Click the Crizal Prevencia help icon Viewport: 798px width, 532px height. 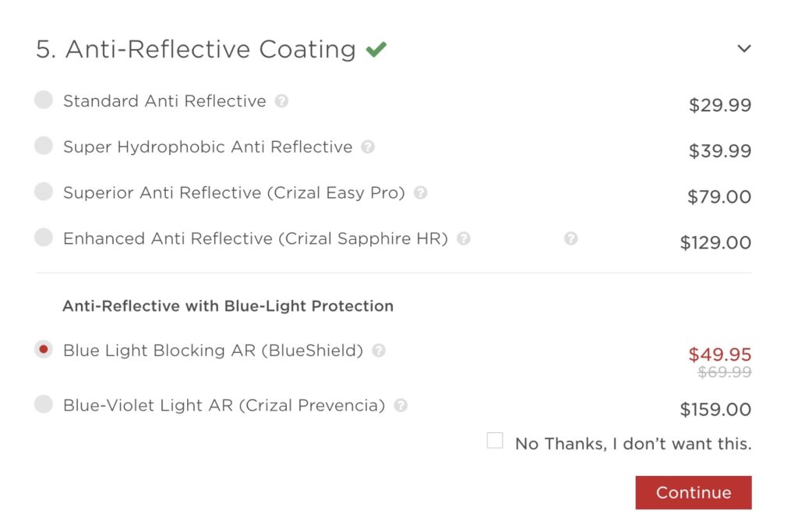[x=402, y=405]
